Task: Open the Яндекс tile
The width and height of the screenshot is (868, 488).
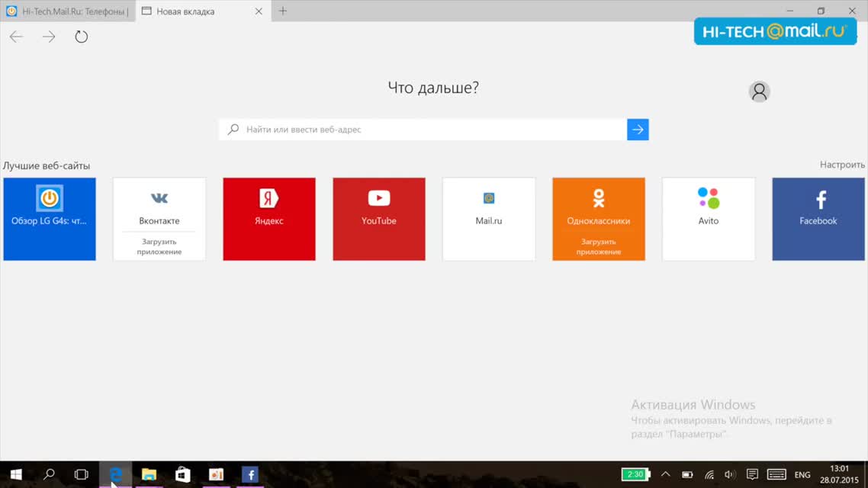Action: click(269, 219)
